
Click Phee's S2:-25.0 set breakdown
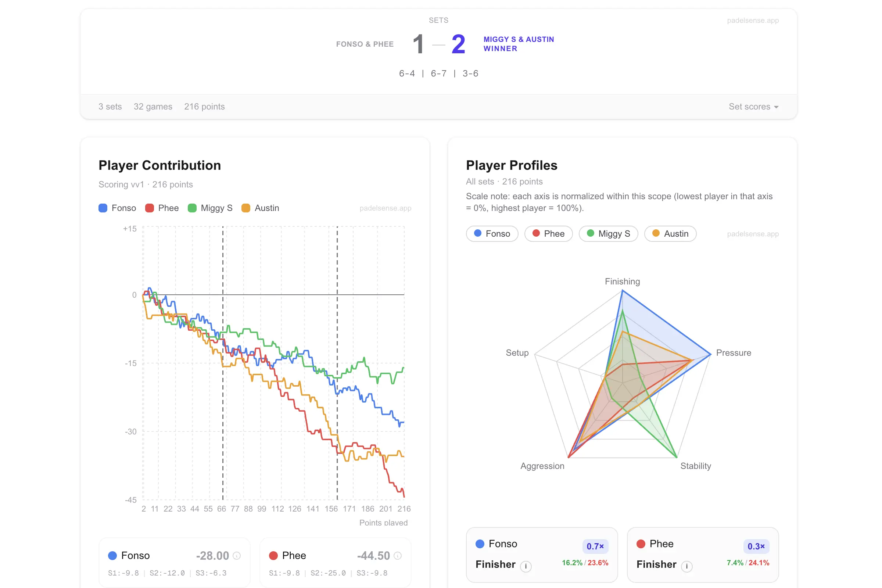pyautogui.click(x=328, y=573)
